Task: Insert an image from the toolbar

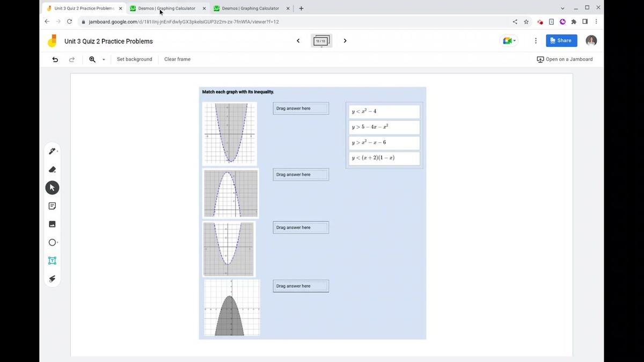Action: tap(52, 224)
